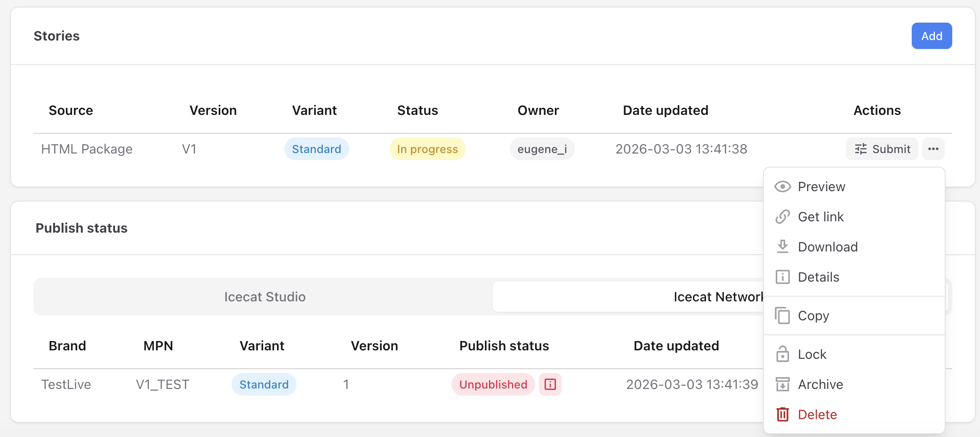Click the red trash icon for Delete
Screen dimensions: 980x437
point(782,414)
